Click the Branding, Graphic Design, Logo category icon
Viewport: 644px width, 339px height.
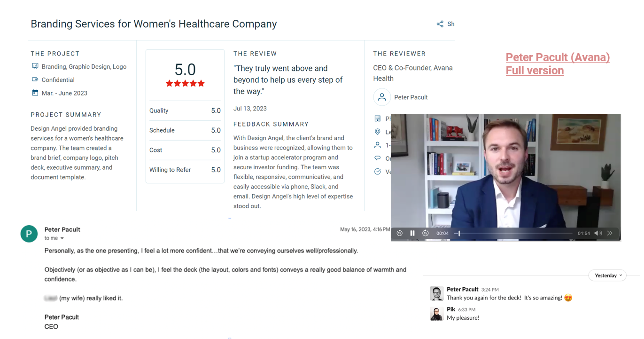pyautogui.click(x=35, y=66)
